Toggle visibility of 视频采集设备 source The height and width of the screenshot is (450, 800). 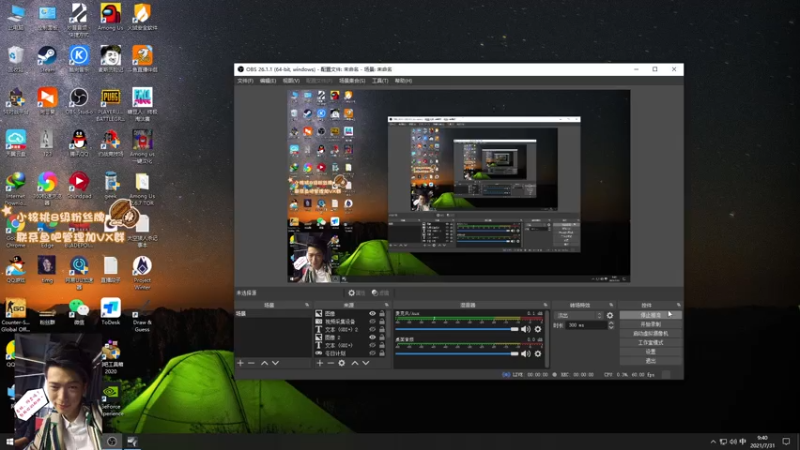coord(372,321)
